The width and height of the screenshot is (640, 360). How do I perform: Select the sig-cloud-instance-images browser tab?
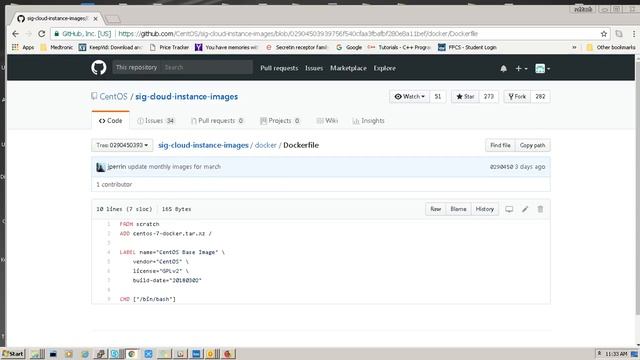coord(57,19)
